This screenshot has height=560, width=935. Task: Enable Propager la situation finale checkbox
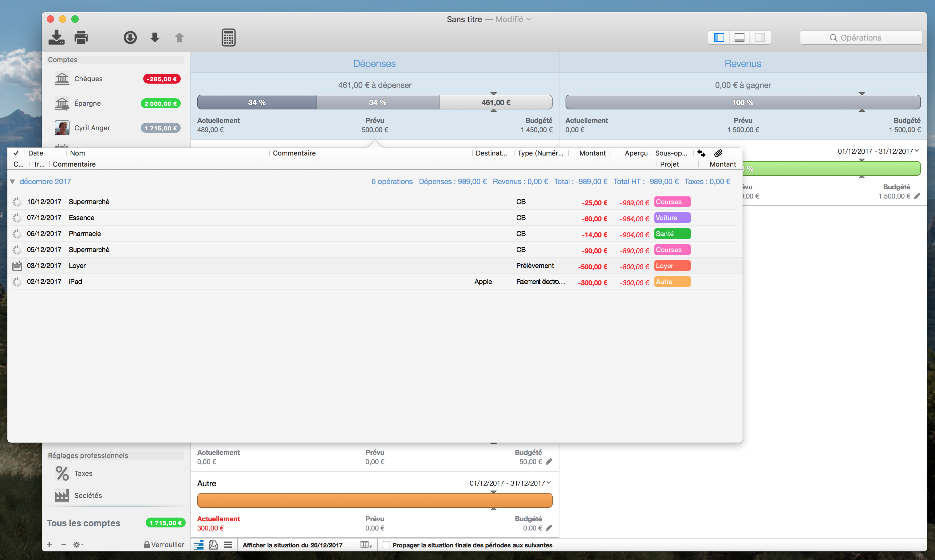pos(386,545)
